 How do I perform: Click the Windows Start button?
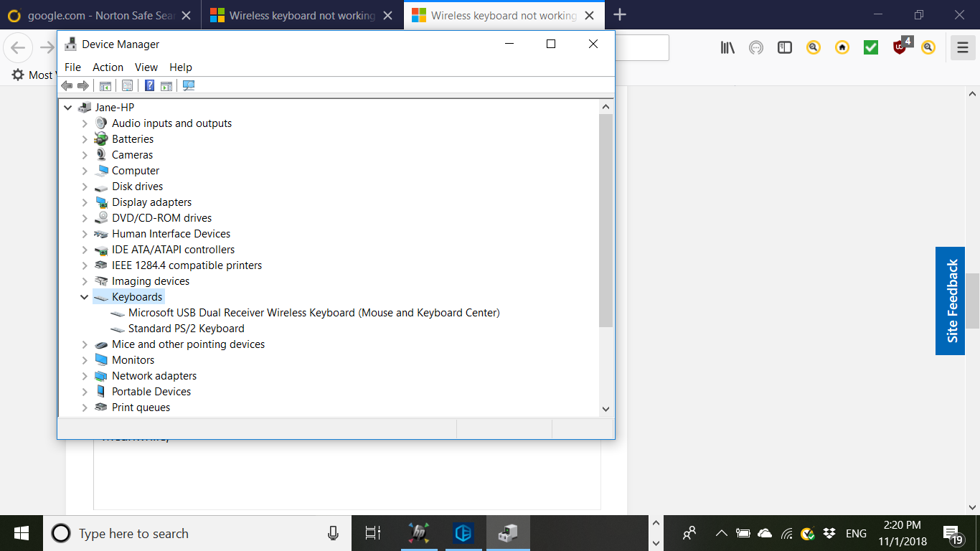click(x=22, y=533)
